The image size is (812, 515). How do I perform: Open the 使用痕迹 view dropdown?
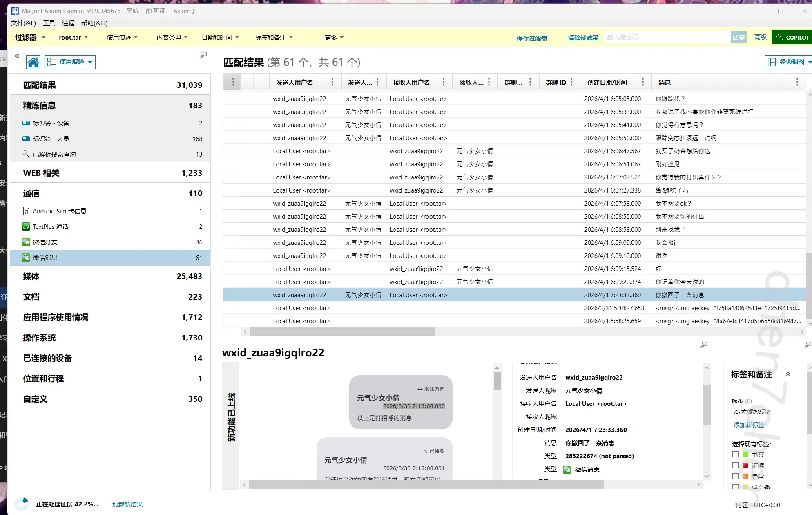click(x=70, y=62)
